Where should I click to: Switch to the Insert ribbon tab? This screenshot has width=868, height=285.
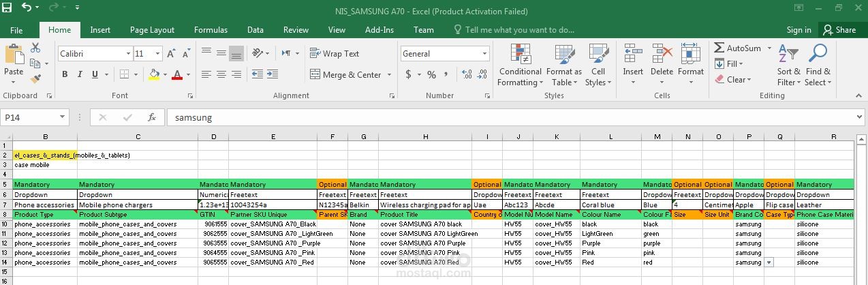pos(100,30)
